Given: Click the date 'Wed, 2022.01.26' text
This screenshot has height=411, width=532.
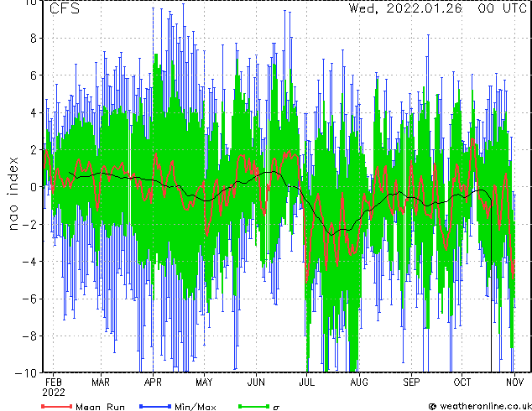Looking at the screenshot, I should (x=405, y=8).
